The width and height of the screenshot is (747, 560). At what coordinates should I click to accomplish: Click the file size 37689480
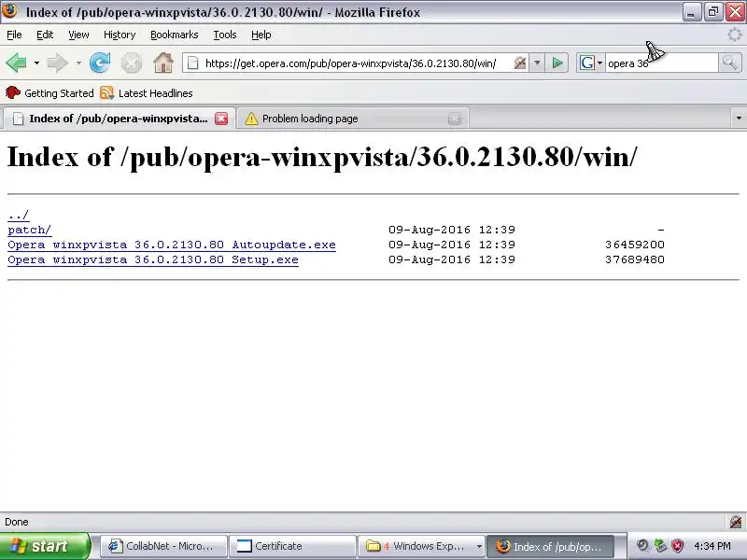click(x=635, y=259)
